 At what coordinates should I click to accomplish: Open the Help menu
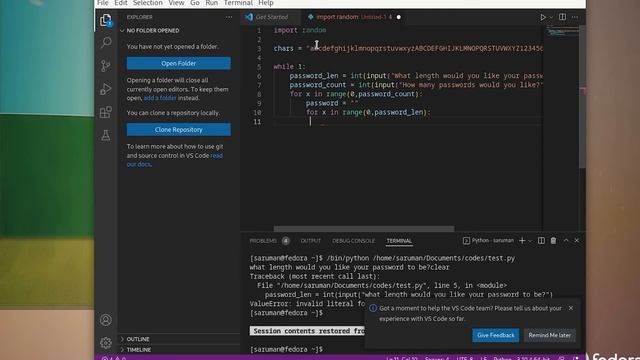click(x=266, y=3)
